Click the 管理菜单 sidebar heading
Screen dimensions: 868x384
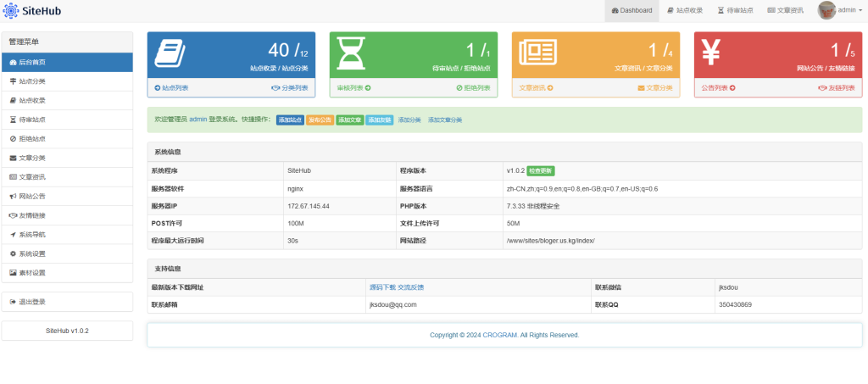point(24,42)
